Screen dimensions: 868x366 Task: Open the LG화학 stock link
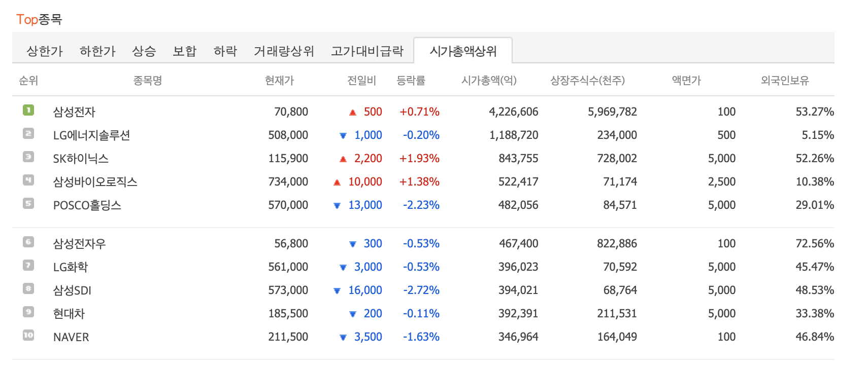(x=71, y=267)
